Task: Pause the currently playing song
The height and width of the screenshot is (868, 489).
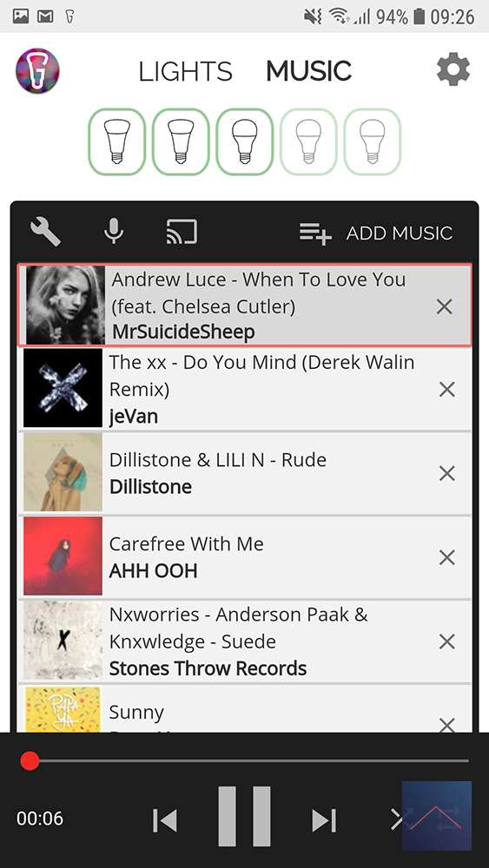Action: 244,817
